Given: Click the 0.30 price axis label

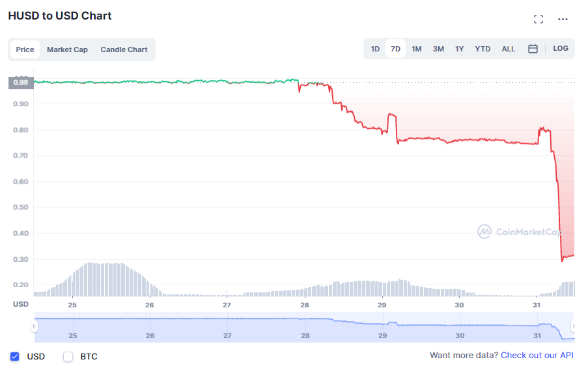Looking at the screenshot, I should 21,259.
